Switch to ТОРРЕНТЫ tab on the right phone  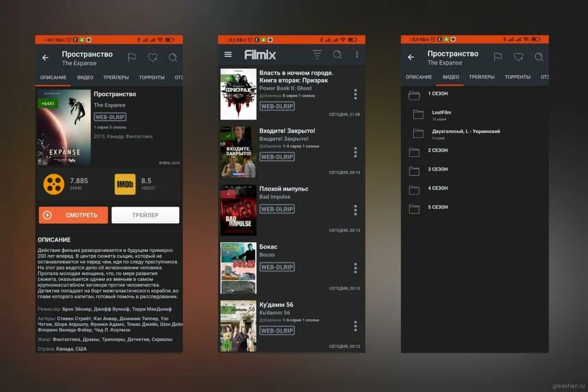pos(517,77)
